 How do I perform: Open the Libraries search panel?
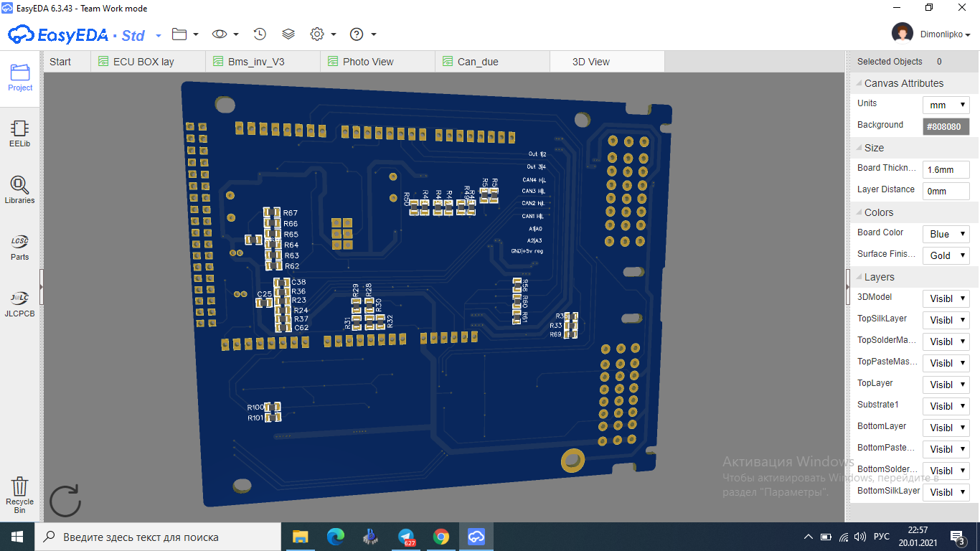[x=19, y=190]
